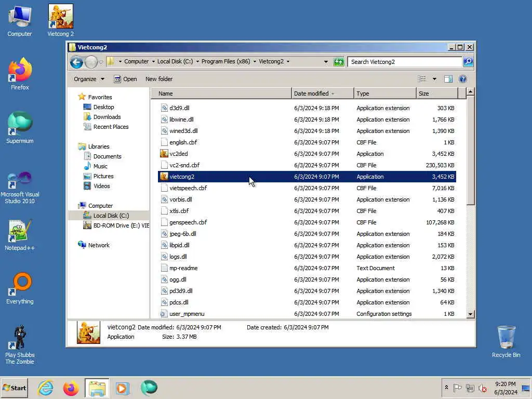Select the Notepad++ desktop shortcut
Viewport: 532px width, 399px height.
coord(20,235)
